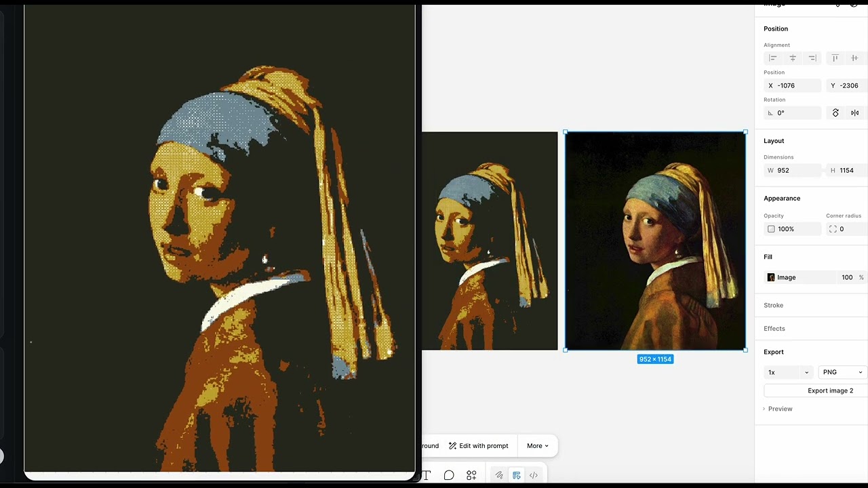Select the original painting image on canvas

(655, 241)
